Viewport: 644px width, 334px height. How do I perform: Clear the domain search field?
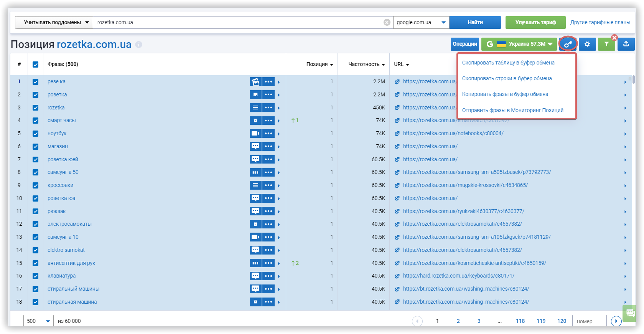pyautogui.click(x=387, y=22)
